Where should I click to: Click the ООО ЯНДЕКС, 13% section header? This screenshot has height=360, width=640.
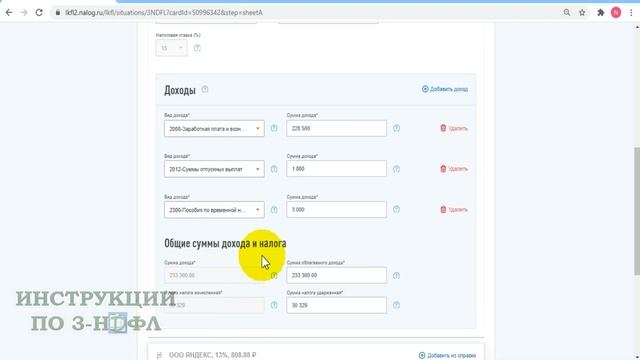point(212,355)
